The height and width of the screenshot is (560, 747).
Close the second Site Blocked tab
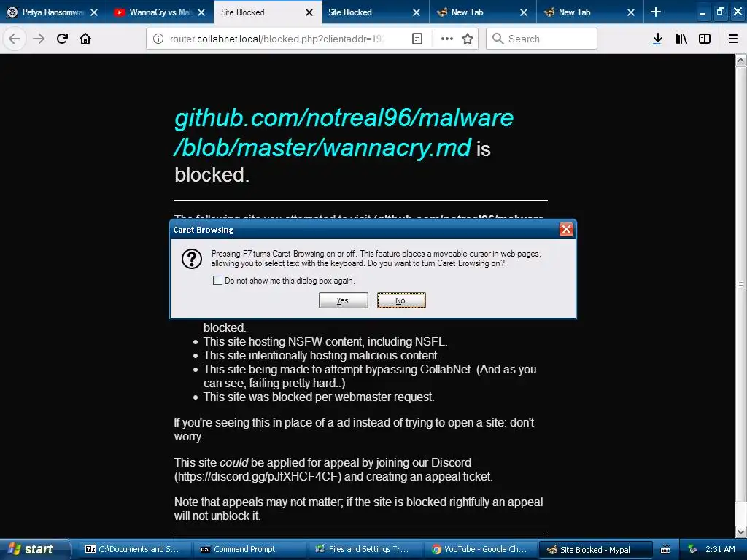417,12
